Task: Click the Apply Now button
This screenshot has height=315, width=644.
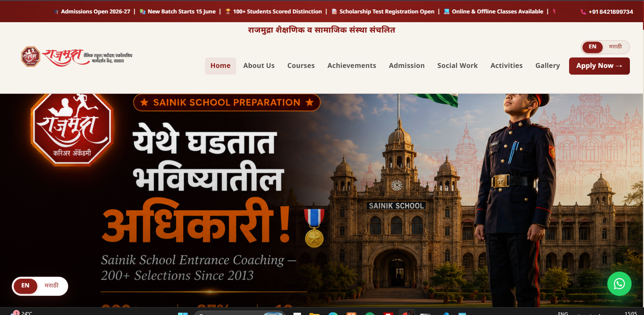Action: coord(599,66)
